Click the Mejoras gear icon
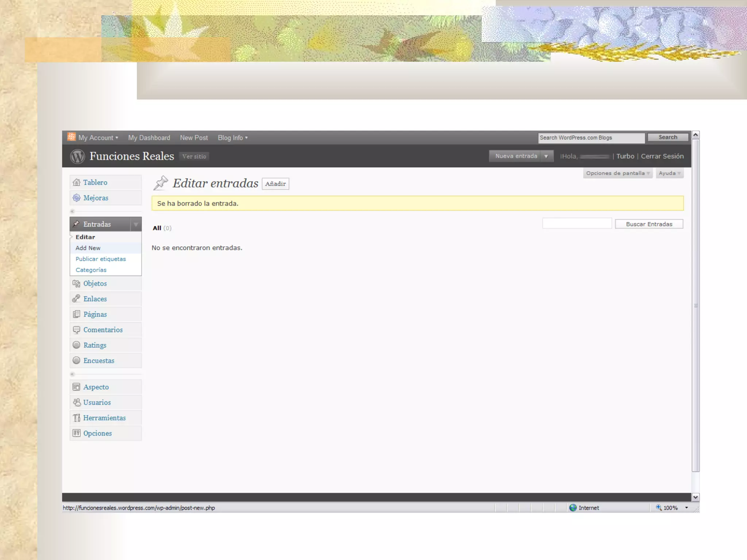Screen dimensions: 747x560 76,198
